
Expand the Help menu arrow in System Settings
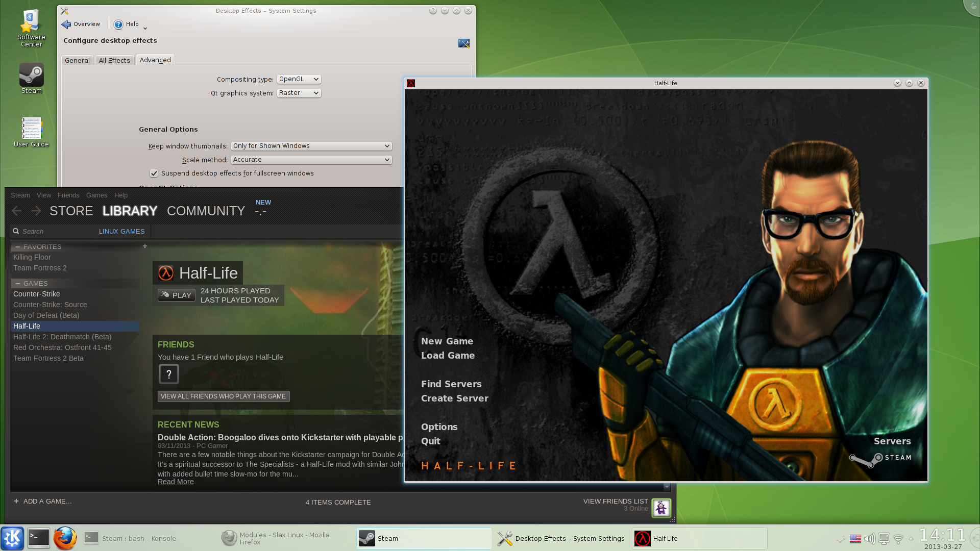(x=145, y=29)
